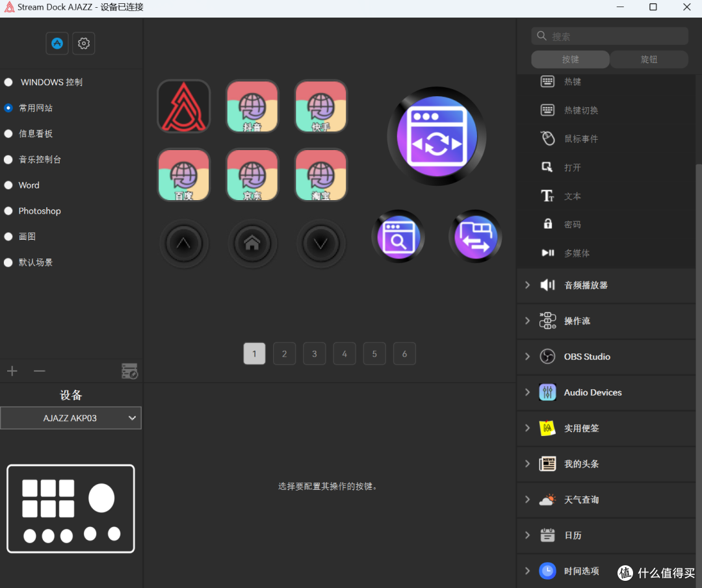This screenshot has height=588, width=702.
Task: Expand the Audio Devices category
Action: 606,392
